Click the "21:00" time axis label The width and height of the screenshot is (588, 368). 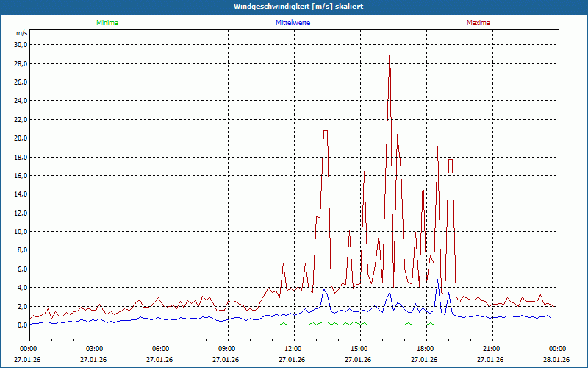click(x=492, y=349)
